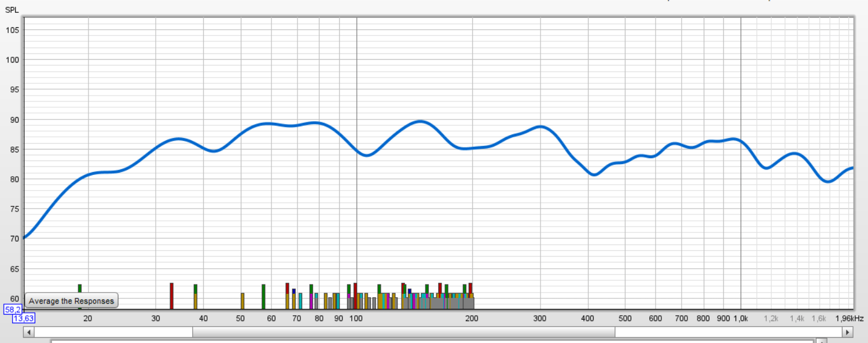
Task: Click the horizontal scrollbar thumb
Action: click(x=404, y=332)
